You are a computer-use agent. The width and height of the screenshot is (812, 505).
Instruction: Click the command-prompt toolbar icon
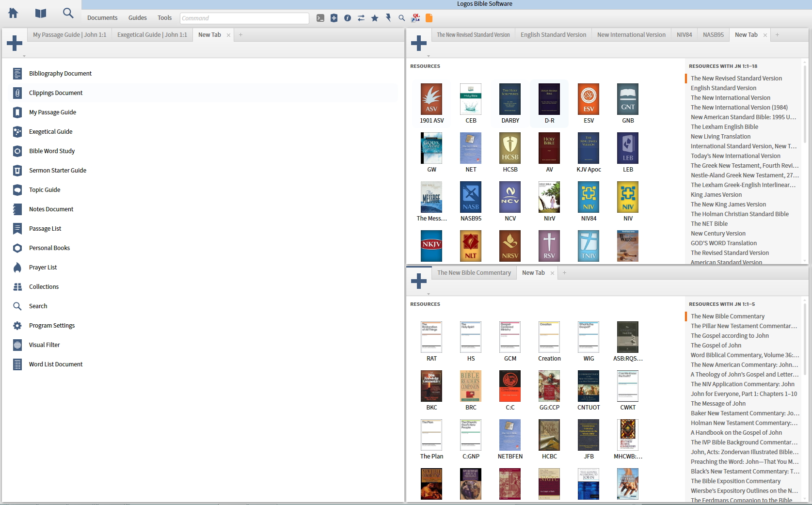(320, 18)
